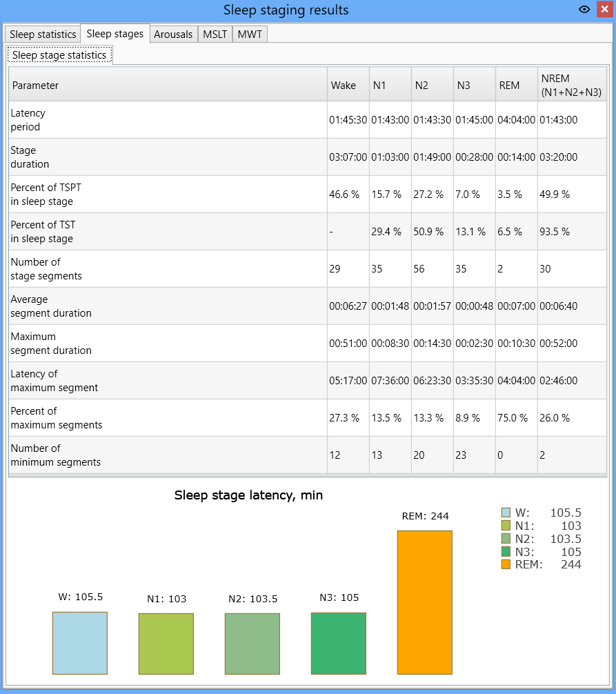This screenshot has height=694, width=616.
Task: Select the Latency period table row
Action: click(308, 120)
